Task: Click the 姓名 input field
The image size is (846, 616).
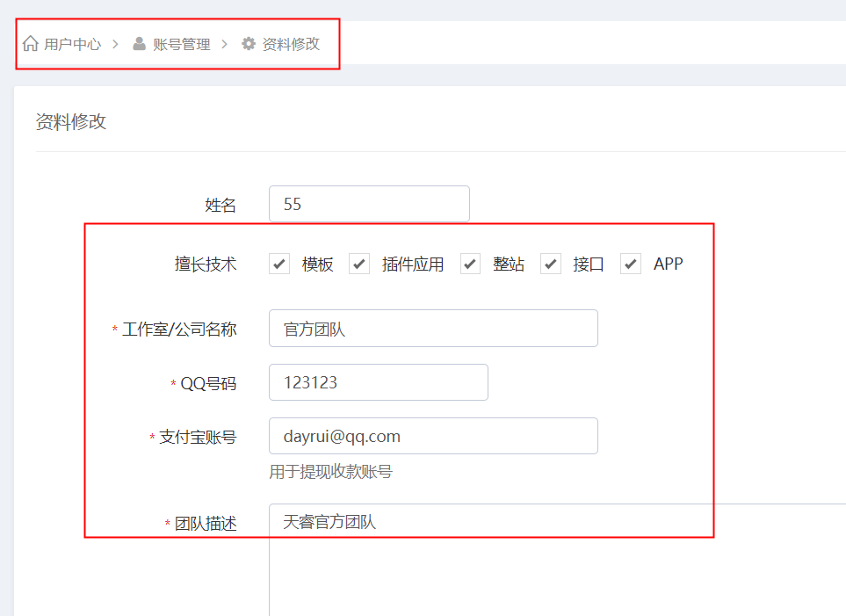Action: (370, 204)
